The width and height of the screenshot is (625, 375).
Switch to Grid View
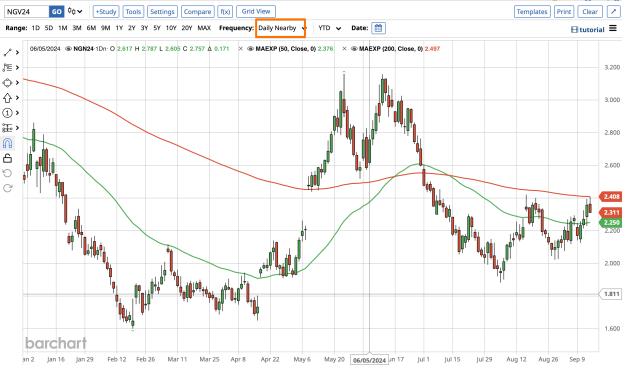(256, 12)
